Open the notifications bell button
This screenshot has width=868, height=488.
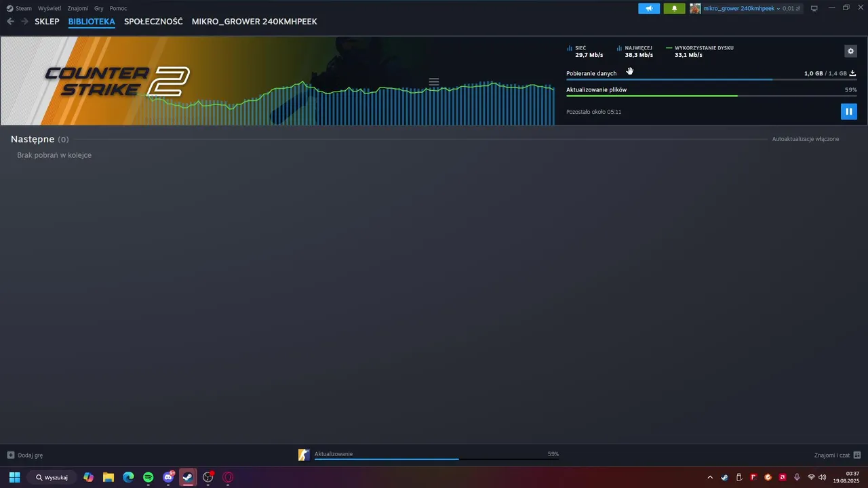pos(674,8)
